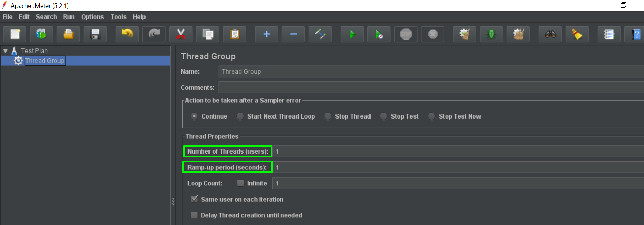Select the Test Plan tree label
Screen dimensions: 644x225
34,51
